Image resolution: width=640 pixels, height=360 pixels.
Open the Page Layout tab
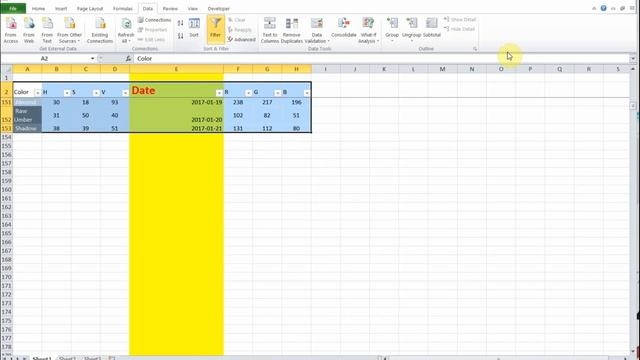click(x=90, y=9)
